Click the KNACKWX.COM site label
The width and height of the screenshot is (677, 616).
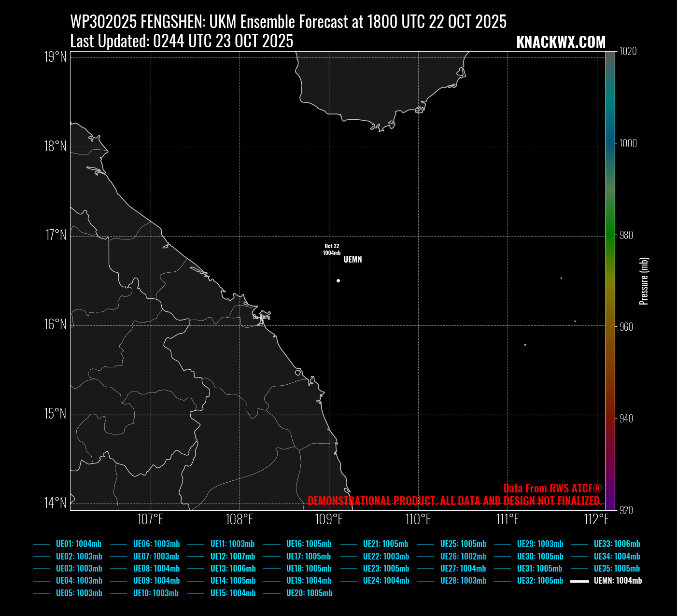tap(561, 42)
